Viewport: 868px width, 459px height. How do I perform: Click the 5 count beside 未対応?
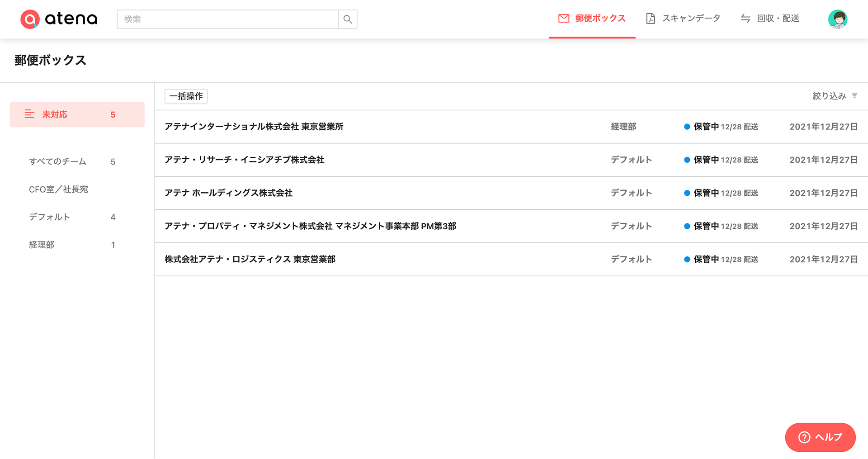(113, 115)
